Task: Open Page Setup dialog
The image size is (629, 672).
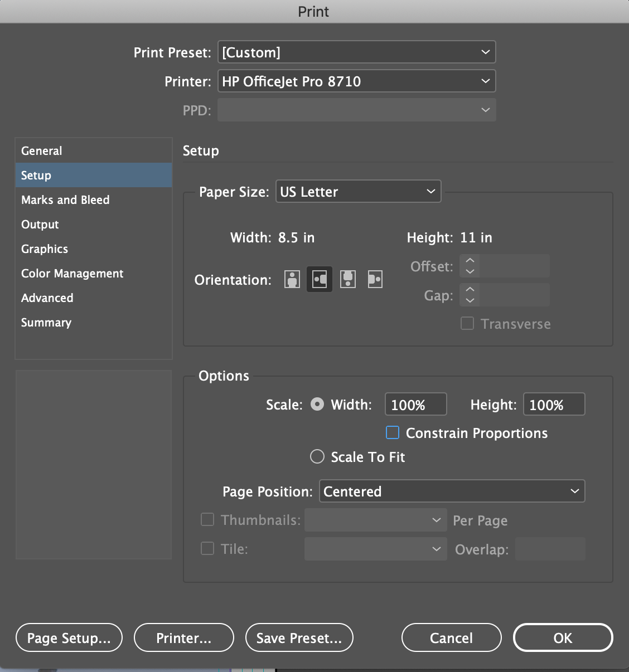Action: click(x=69, y=637)
